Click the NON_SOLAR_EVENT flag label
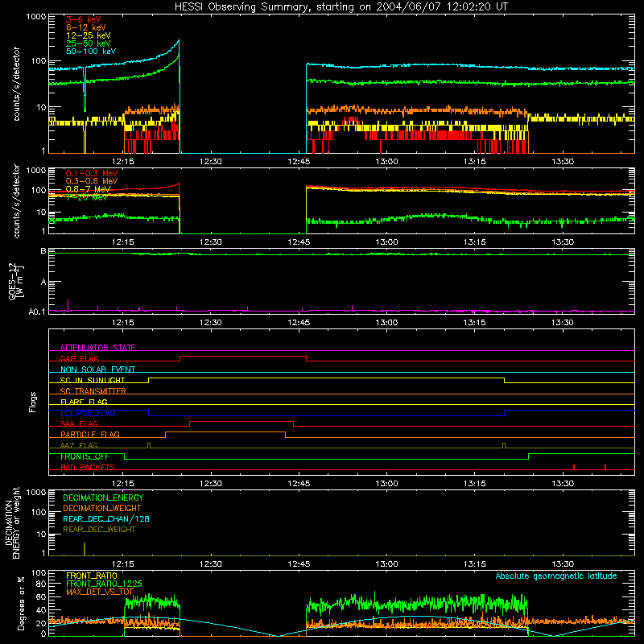 [97, 369]
